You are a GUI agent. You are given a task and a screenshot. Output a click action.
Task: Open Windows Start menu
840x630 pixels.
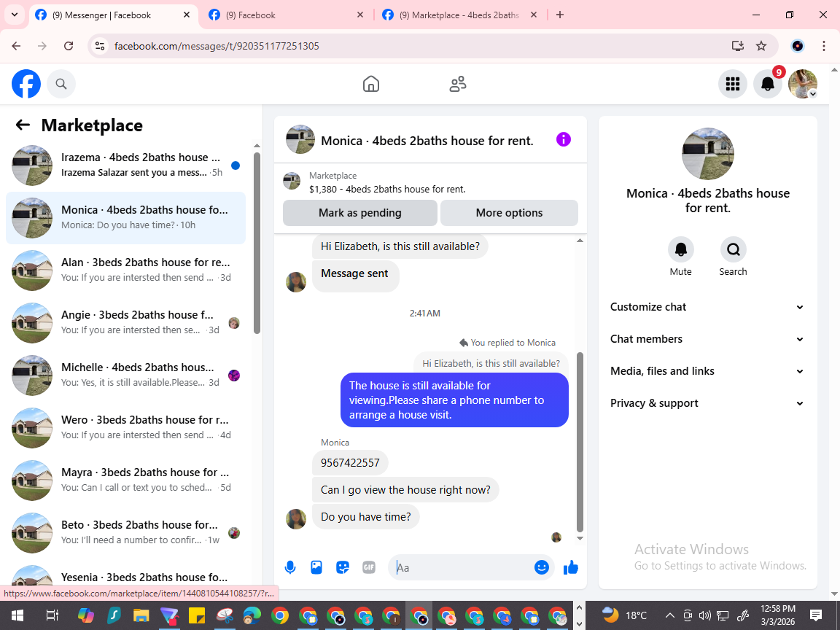tap(17, 615)
